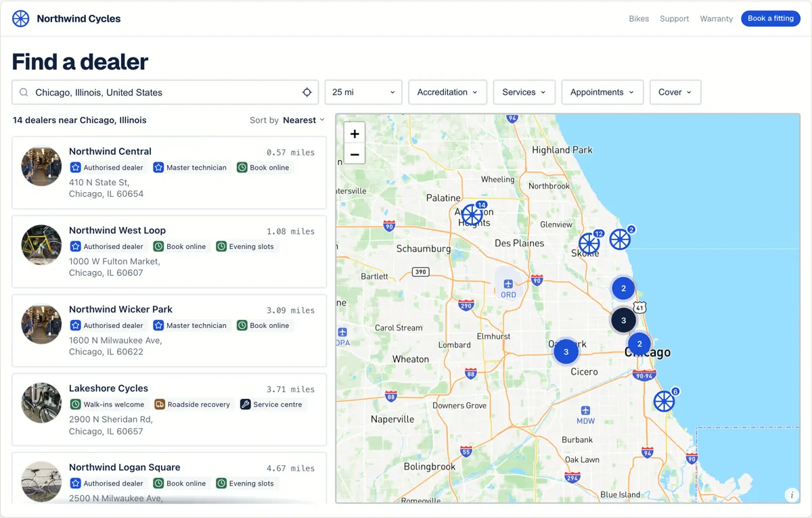Click Northwind Cycles brand name
Image resolution: width=812 pixels, height=518 pixels.
click(x=78, y=19)
